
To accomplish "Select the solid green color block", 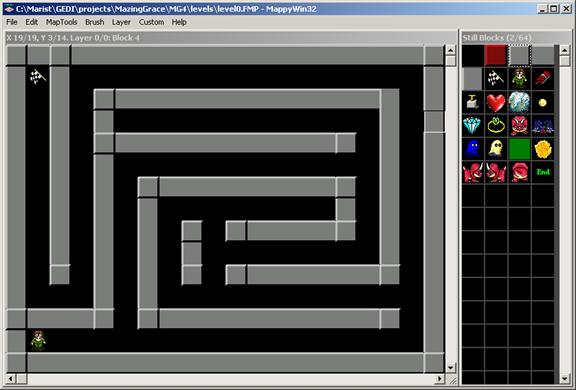I will coord(519,149).
